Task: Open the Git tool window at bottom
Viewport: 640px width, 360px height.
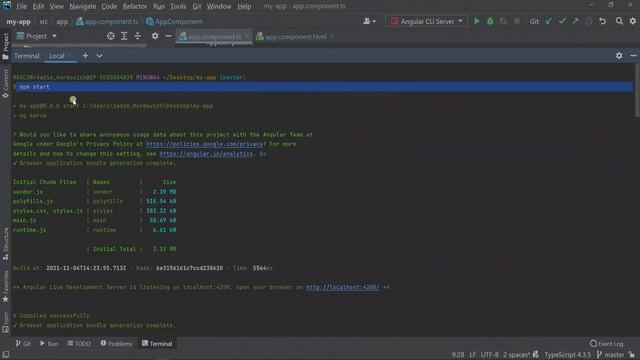Action: pyautogui.click(x=23, y=344)
